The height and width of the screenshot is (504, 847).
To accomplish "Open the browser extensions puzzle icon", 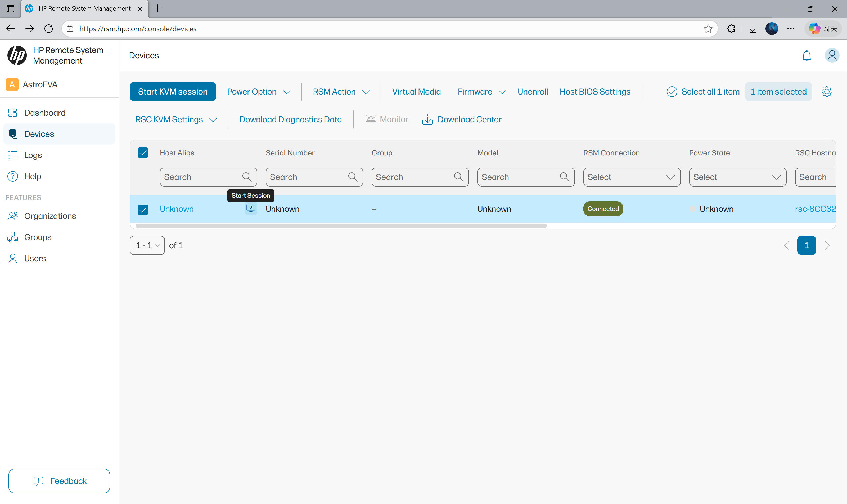I will tap(731, 29).
